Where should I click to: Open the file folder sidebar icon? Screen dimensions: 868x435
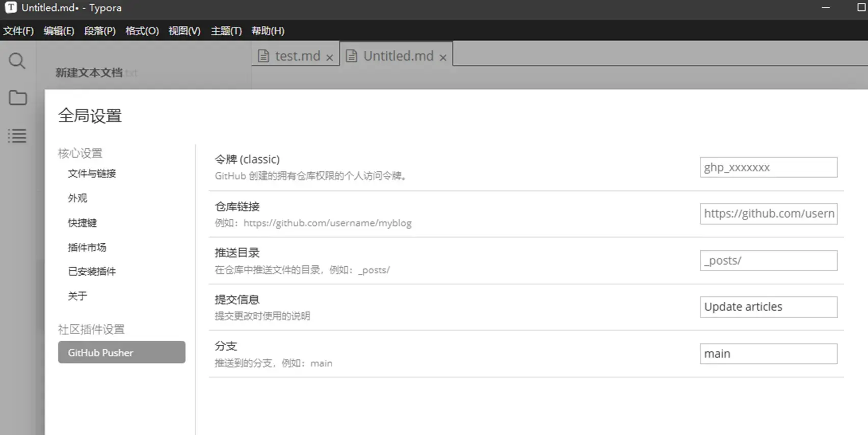click(x=18, y=98)
